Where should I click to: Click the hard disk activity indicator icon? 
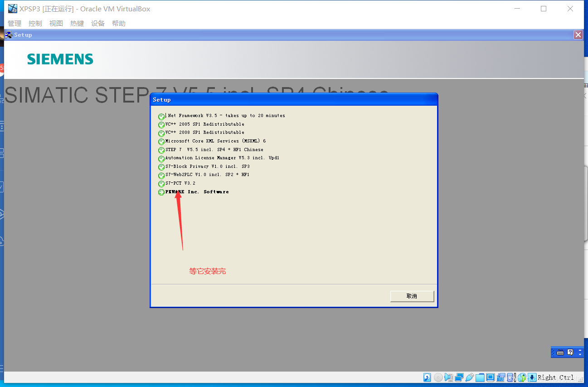tap(427, 377)
